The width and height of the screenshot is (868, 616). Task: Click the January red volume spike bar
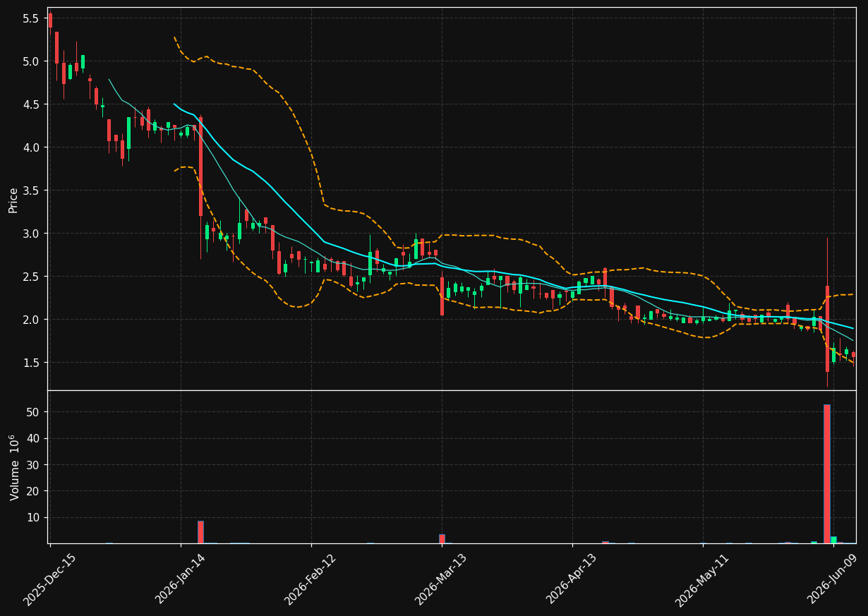200,532
